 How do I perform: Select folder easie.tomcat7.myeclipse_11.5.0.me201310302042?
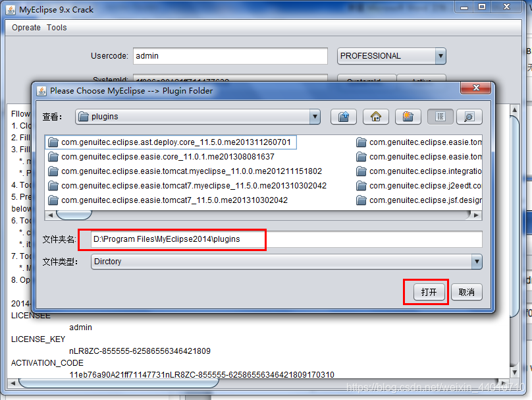[x=187, y=186]
